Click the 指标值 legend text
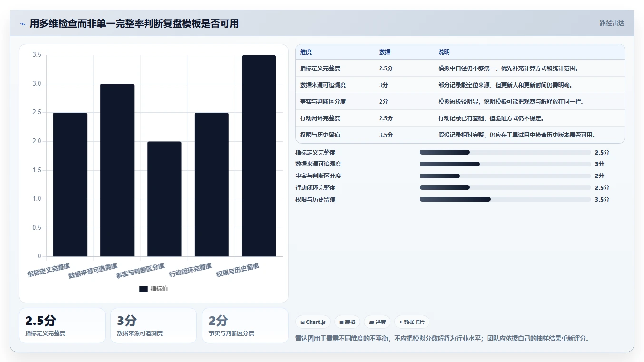The height and width of the screenshot is (362, 644). point(159,289)
